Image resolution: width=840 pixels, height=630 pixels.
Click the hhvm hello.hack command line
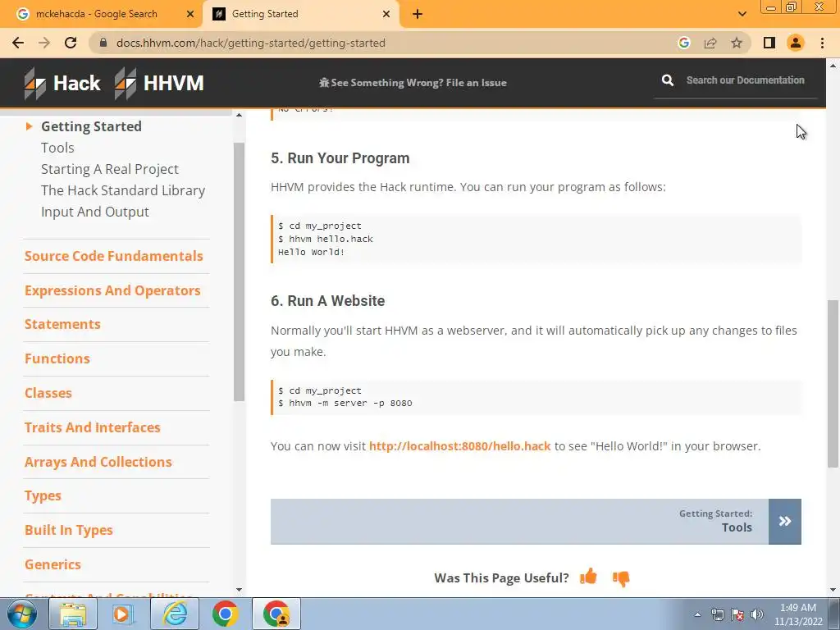(x=326, y=239)
